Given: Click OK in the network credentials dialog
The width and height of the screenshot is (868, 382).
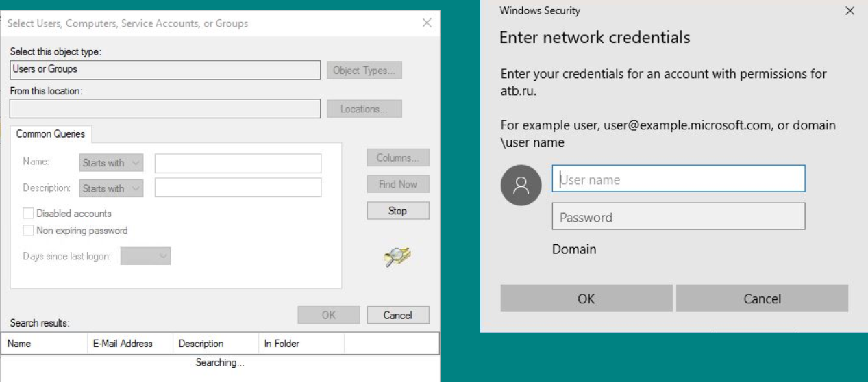Looking at the screenshot, I should (x=586, y=298).
